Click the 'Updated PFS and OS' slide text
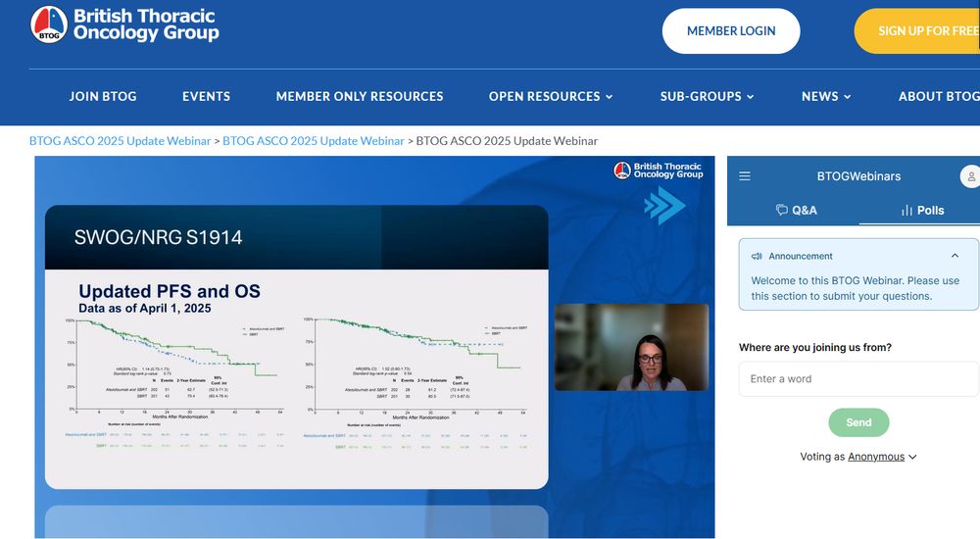Viewport: 980px width, 539px height. pos(170,291)
